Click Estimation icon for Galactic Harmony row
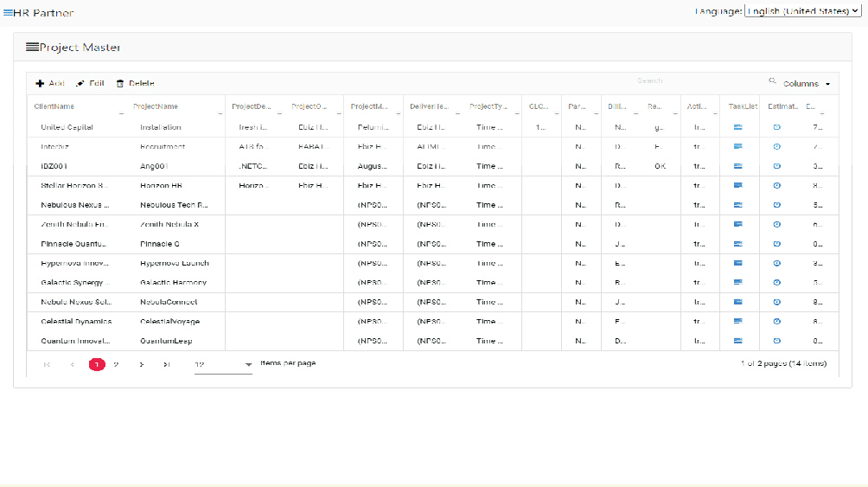868x487 pixels. coord(776,283)
